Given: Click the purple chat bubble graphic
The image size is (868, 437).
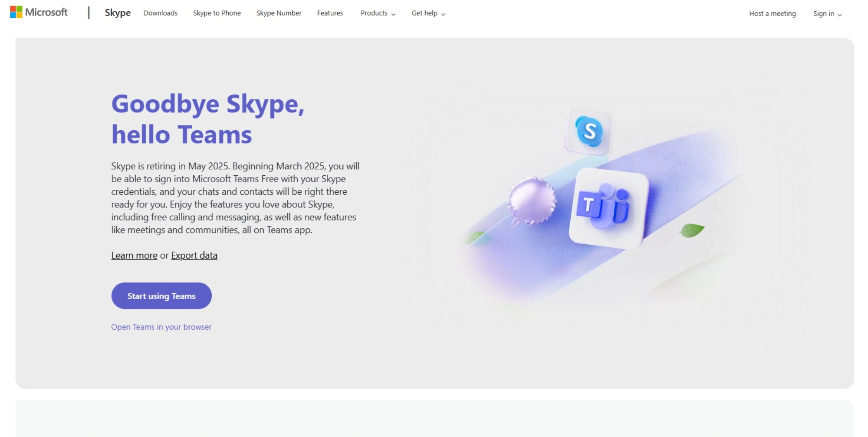Looking at the screenshot, I should 532,201.
